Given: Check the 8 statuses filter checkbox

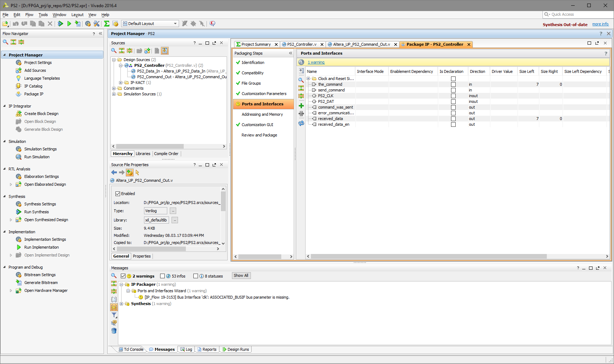Looking at the screenshot, I should point(195,276).
